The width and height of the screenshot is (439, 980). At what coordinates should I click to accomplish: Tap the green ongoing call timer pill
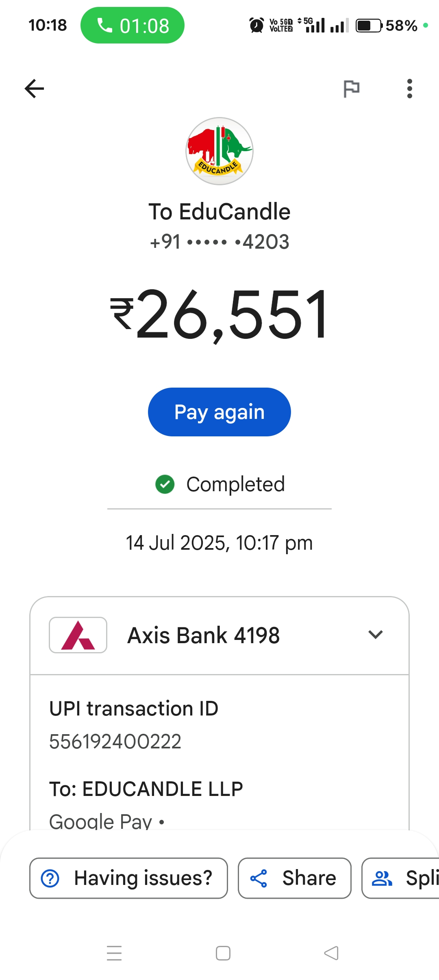coord(133,26)
